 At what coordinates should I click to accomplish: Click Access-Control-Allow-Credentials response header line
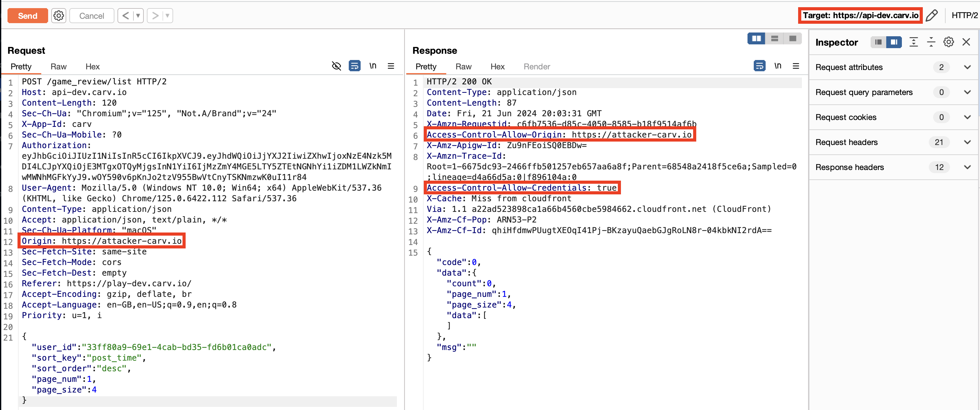(x=522, y=187)
